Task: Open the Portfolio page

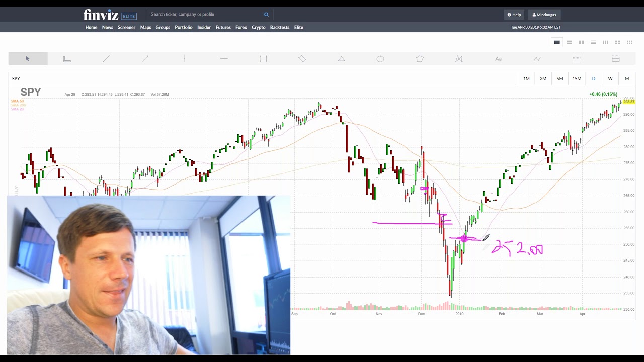Action: coord(184,27)
